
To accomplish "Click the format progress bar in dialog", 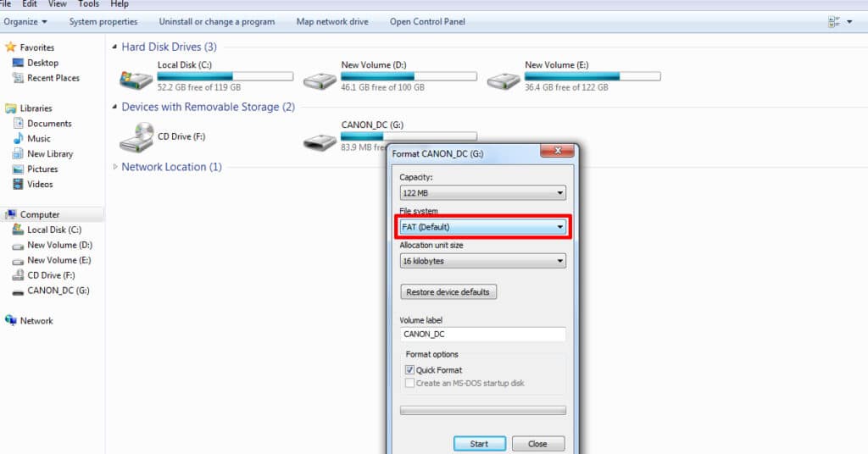I will [x=482, y=410].
